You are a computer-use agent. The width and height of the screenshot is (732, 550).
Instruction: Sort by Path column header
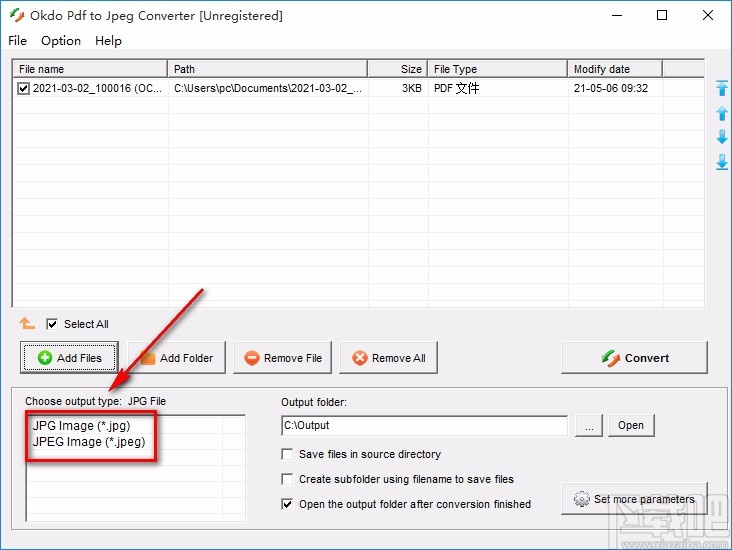[x=267, y=69]
